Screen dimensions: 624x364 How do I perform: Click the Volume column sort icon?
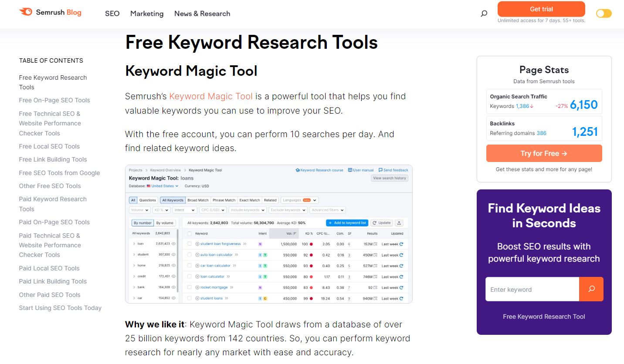(295, 233)
